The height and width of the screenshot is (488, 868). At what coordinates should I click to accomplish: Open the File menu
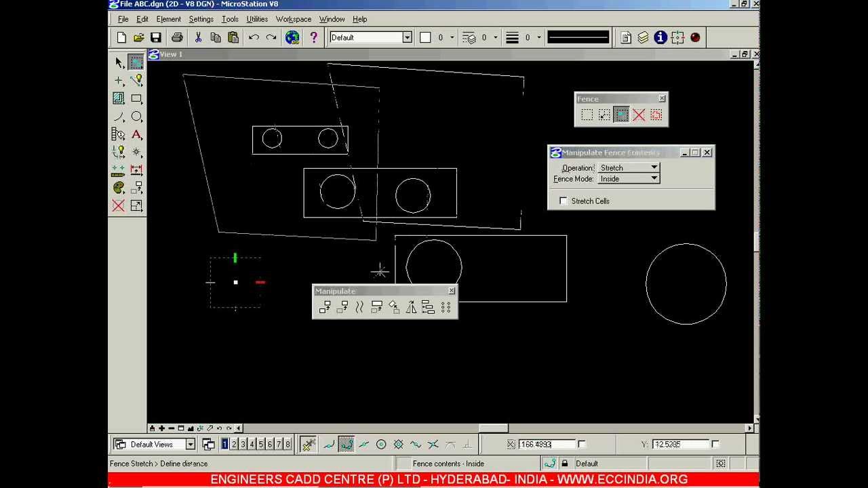point(123,19)
